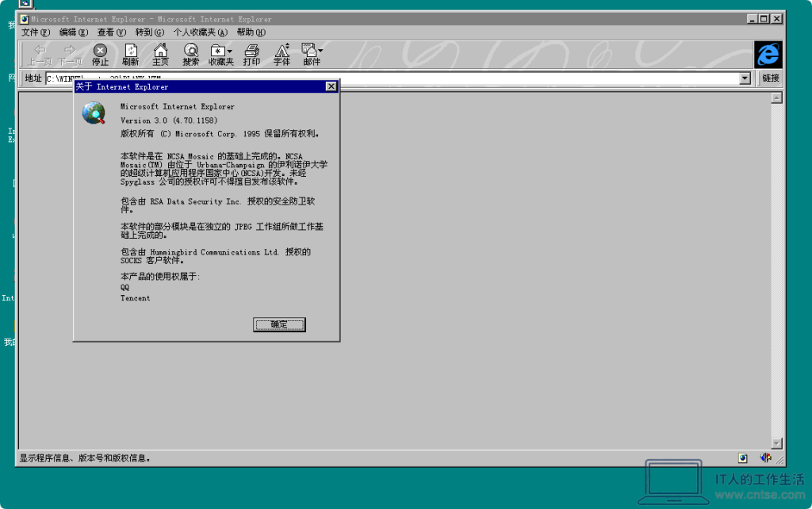The image size is (812, 509).
Task: Click the 确定 button in About dialog
Action: coord(279,324)
